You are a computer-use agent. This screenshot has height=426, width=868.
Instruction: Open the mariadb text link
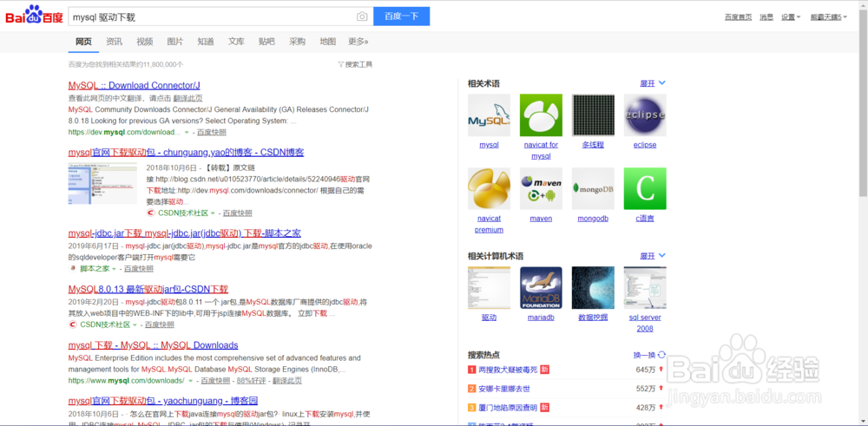pos(541,318)
